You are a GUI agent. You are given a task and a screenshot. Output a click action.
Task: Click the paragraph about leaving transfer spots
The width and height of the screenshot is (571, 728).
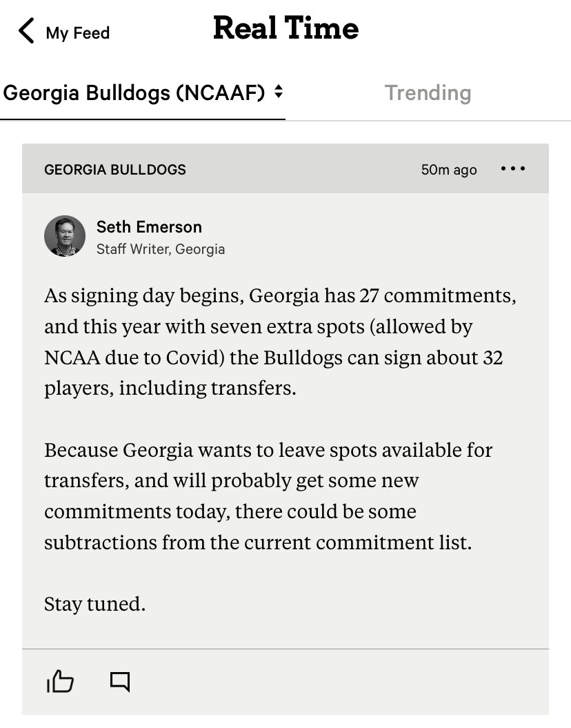pos(268,496)
